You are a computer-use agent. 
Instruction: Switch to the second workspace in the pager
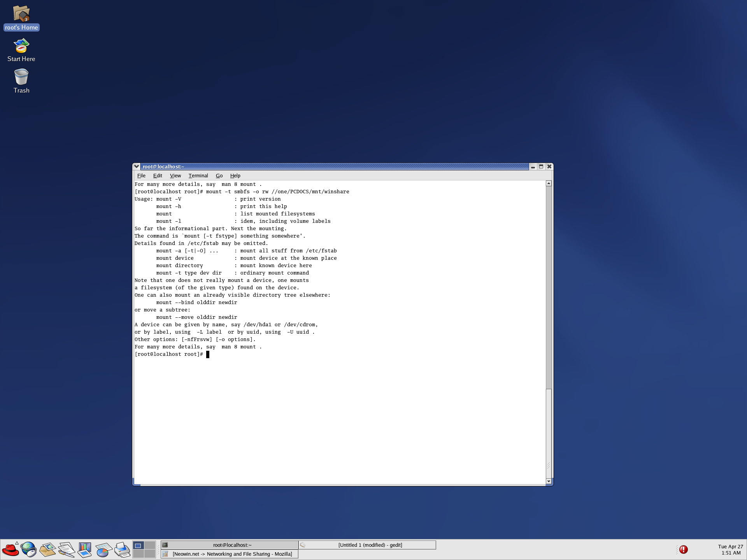pos(150,545)
